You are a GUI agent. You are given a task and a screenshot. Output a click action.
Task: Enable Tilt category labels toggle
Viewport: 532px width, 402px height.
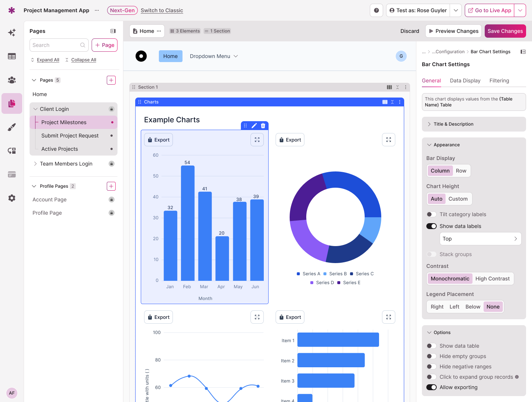(x=431, y=214)
